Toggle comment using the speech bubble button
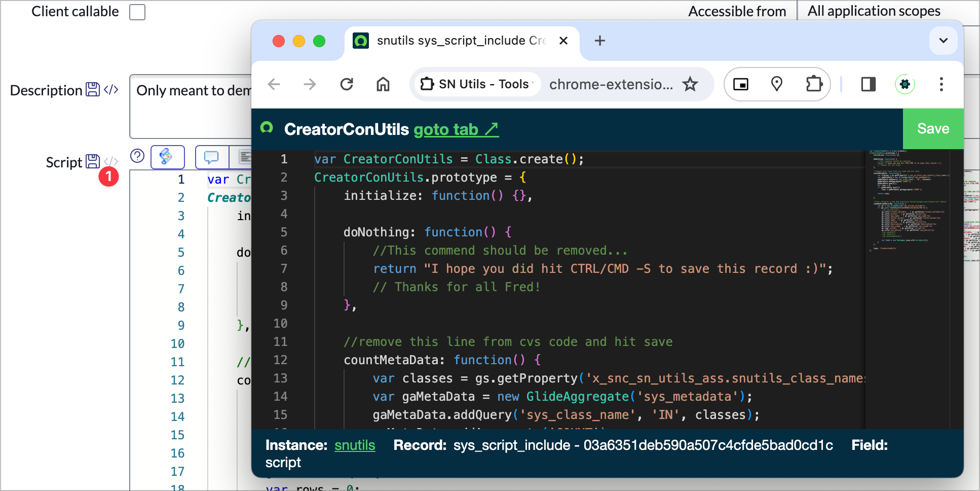The height and width of the screenshot is (491, 980). (x=211, y=157)
